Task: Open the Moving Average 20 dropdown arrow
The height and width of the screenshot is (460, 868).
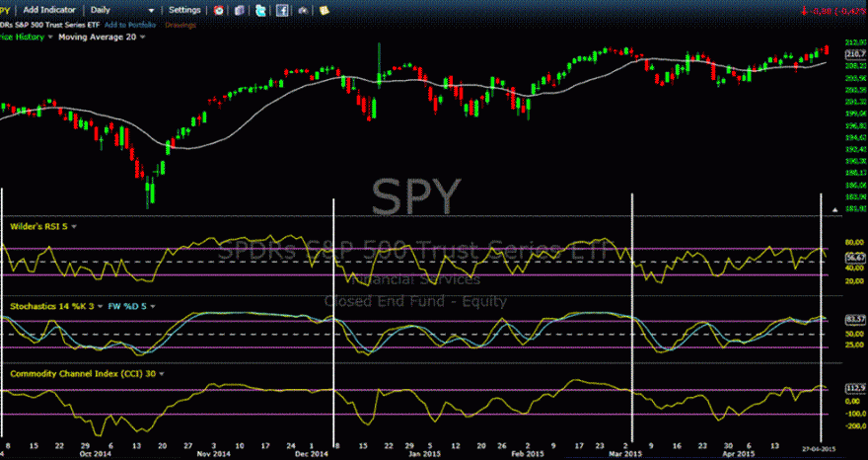Action: (143, 38)
